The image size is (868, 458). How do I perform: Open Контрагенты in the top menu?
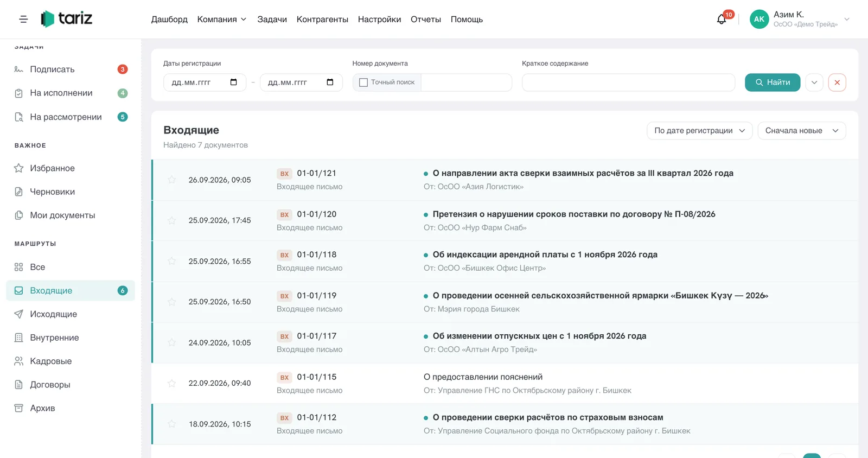pos(322,20)
